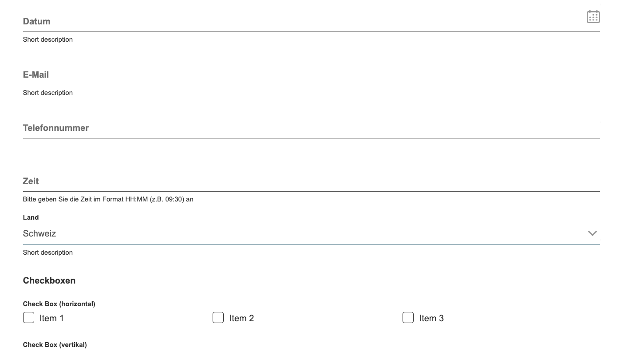Image resolution: width=644 pixels, height=351 pixels.
Task: Open the calendar date picker icon
Action: point(593,17)
